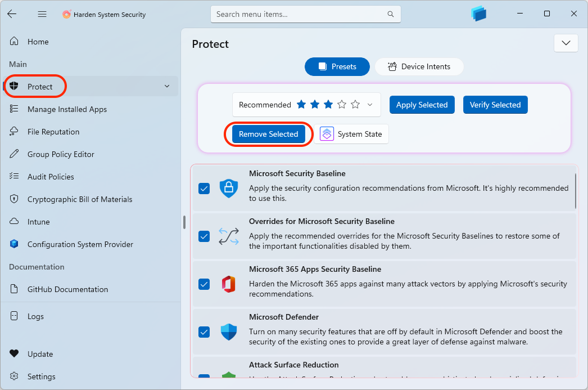Expand the chevron button beside Protect heading

click(566, 43)
